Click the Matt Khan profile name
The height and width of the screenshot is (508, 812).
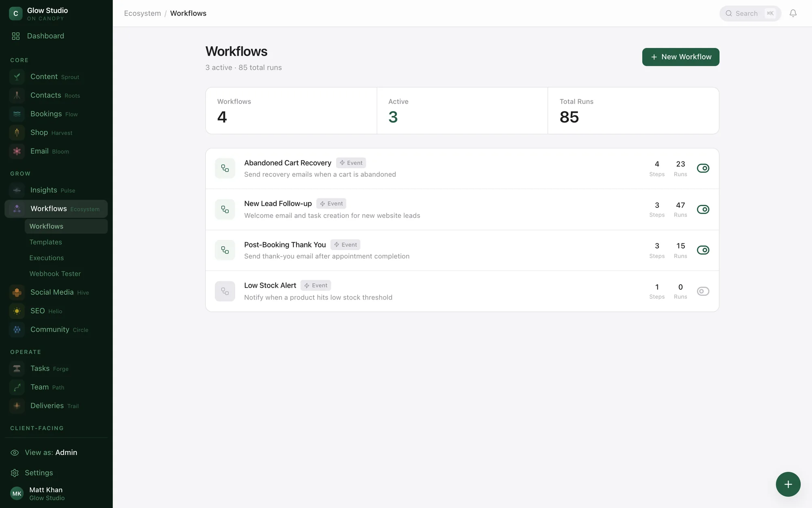(x=46, y=490)
